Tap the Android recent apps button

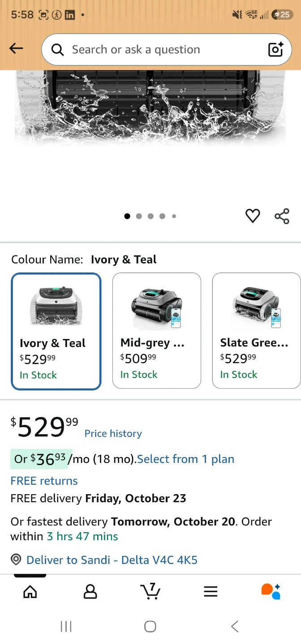pos(66,627)
